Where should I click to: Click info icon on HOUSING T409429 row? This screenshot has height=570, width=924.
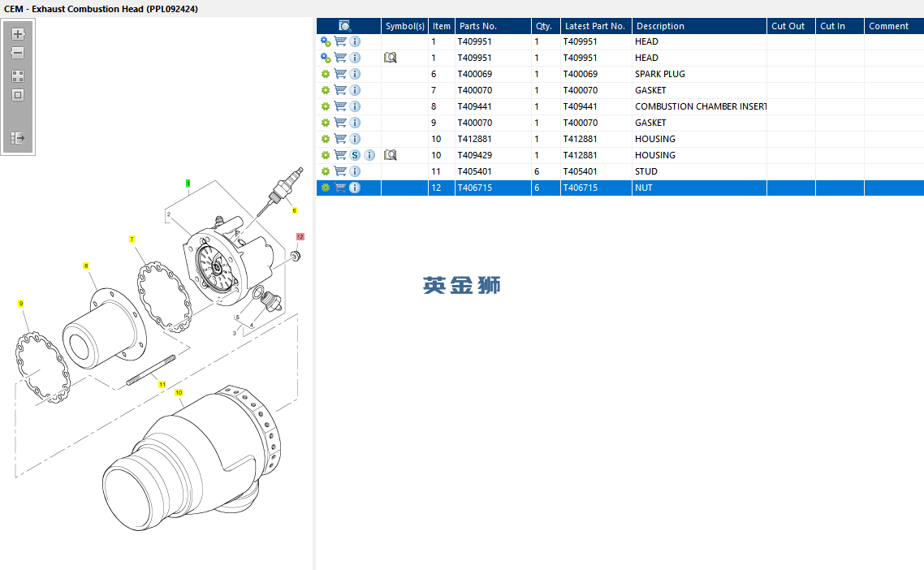(369, 155)
